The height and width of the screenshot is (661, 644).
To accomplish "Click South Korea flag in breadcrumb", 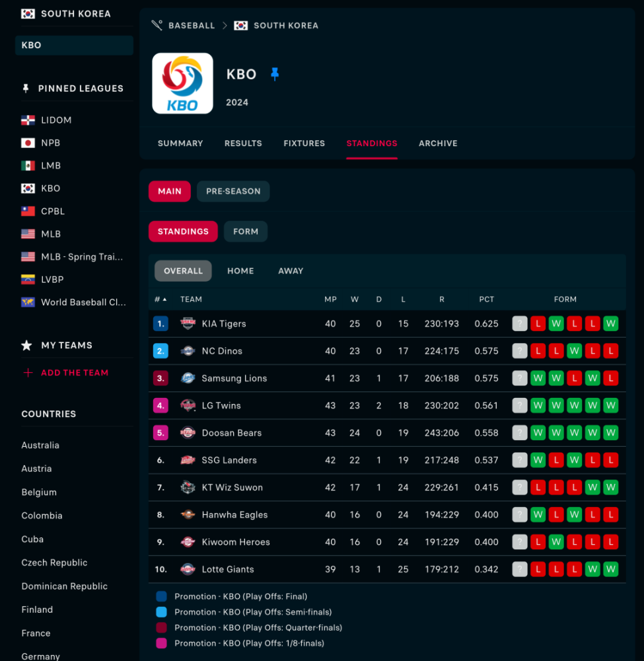I will (x=241, y=25).
